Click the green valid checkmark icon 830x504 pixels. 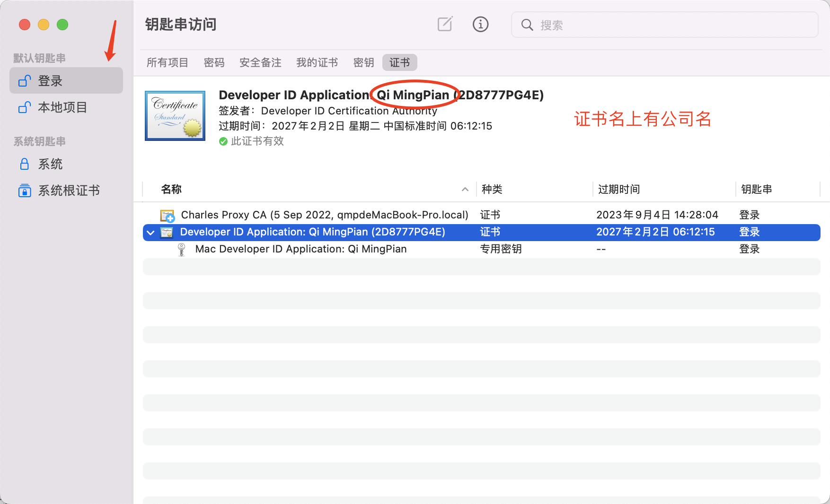click(x=223, y=141)
